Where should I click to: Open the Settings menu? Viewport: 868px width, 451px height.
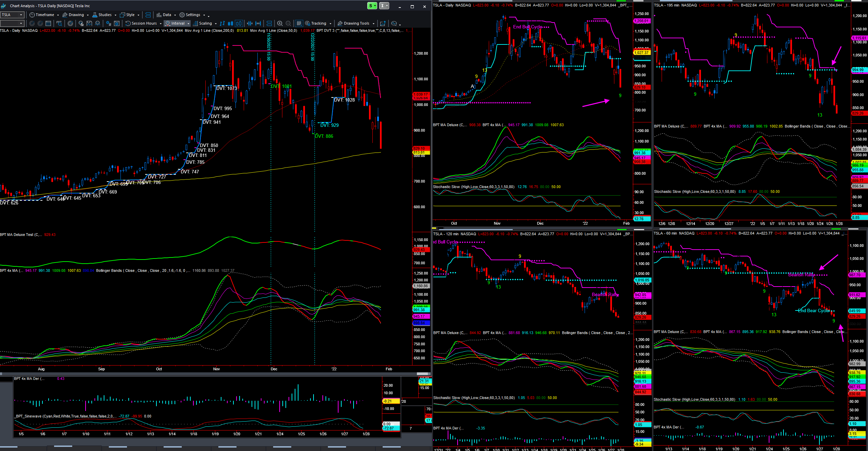tap(193, 15)
